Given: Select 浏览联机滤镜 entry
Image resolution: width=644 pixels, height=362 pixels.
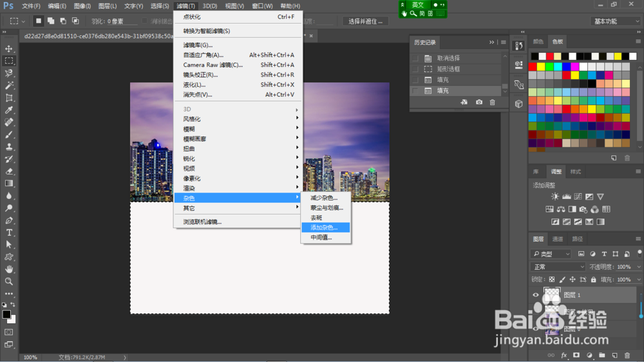Looking at the screenshot, I should click(x=238, y=222).
